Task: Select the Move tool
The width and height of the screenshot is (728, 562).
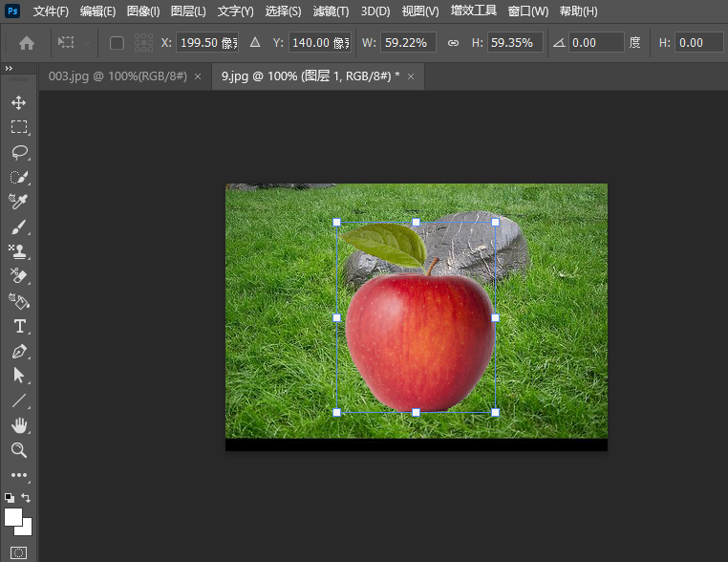Action: [19, 102]
